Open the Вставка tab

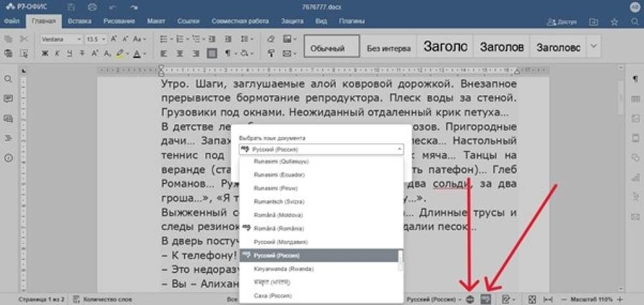click(79, 21)
